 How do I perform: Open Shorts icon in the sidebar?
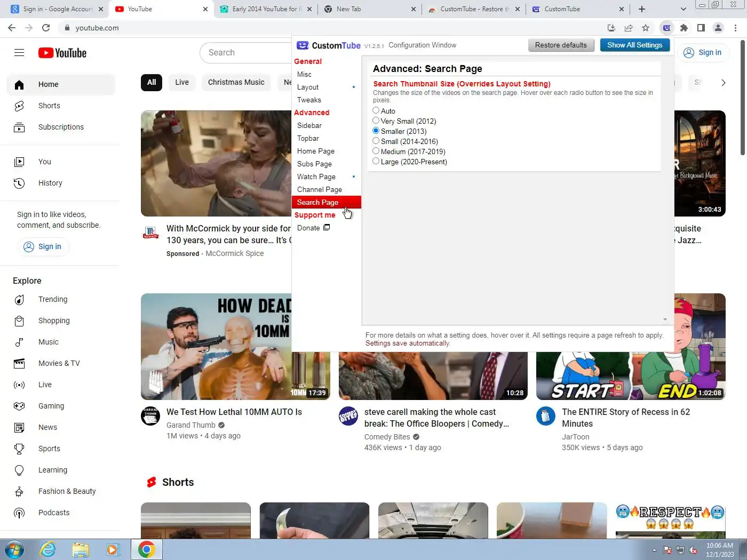(x=19, y=106)
